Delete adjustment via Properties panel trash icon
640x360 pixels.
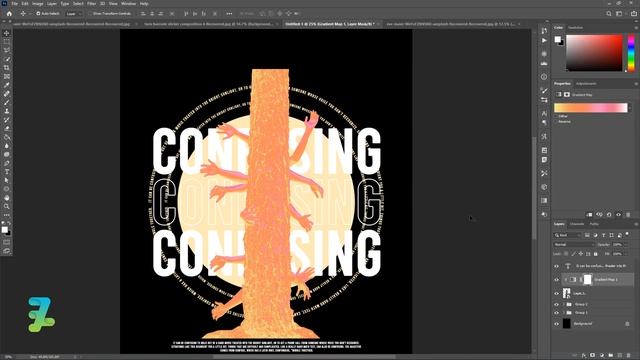(628, 214)
